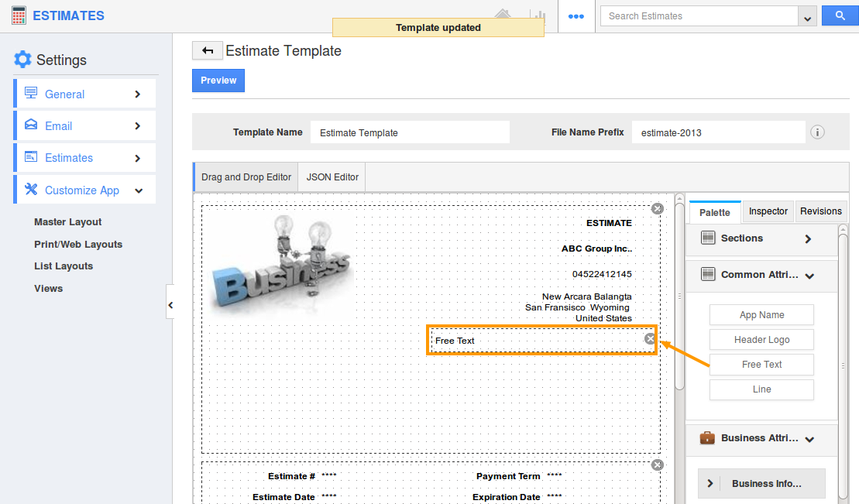
Task: Remove the estimate details section
Action: pyautogui.click(x=657, y=465)
